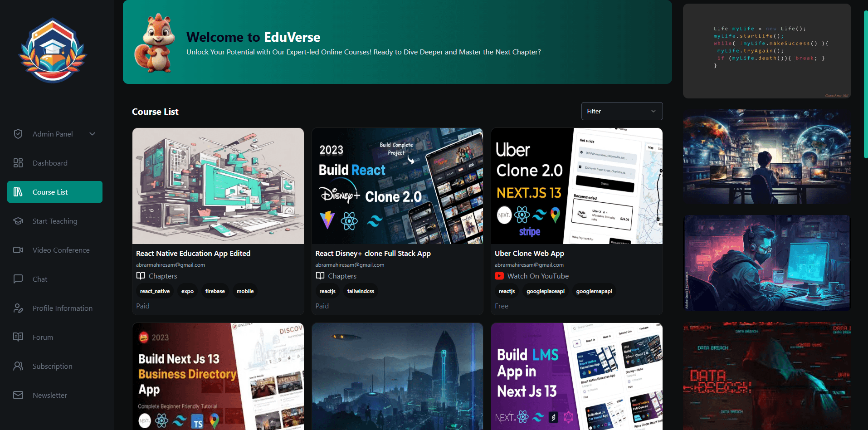The image size is (868, 430).
Task: Click the page vertical scrollbar
Action: click(x=865, y=84)
